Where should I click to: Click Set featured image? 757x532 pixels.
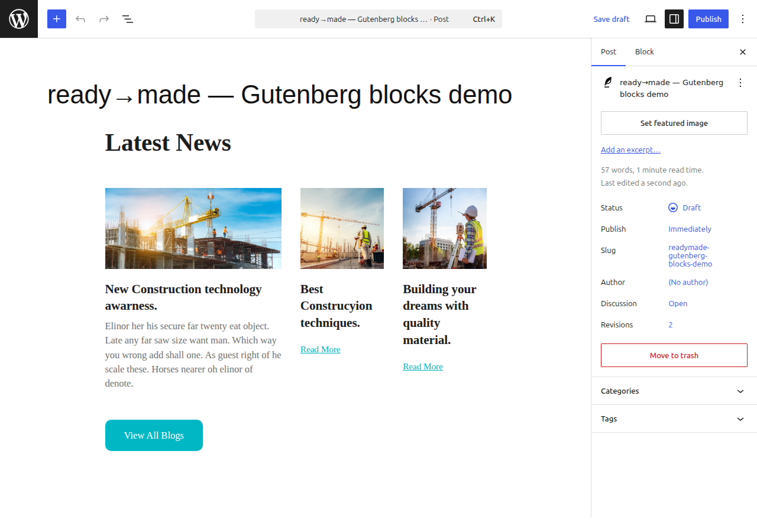674,123
